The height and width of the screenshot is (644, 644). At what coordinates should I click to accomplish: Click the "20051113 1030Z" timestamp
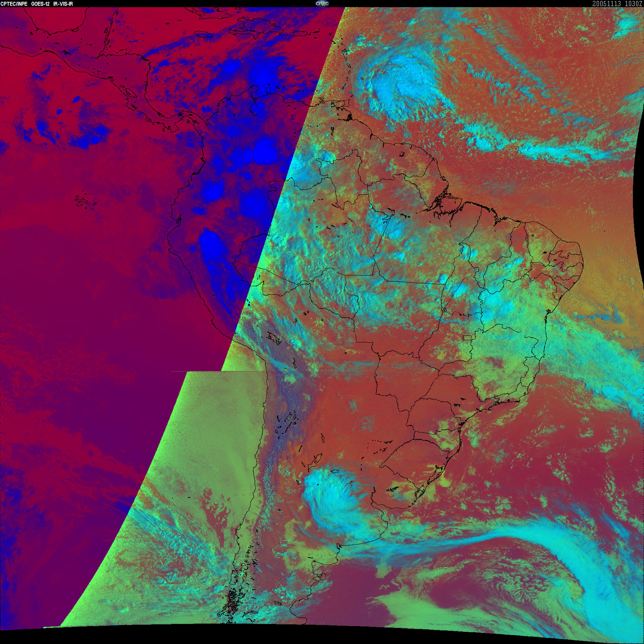(618, 4)
